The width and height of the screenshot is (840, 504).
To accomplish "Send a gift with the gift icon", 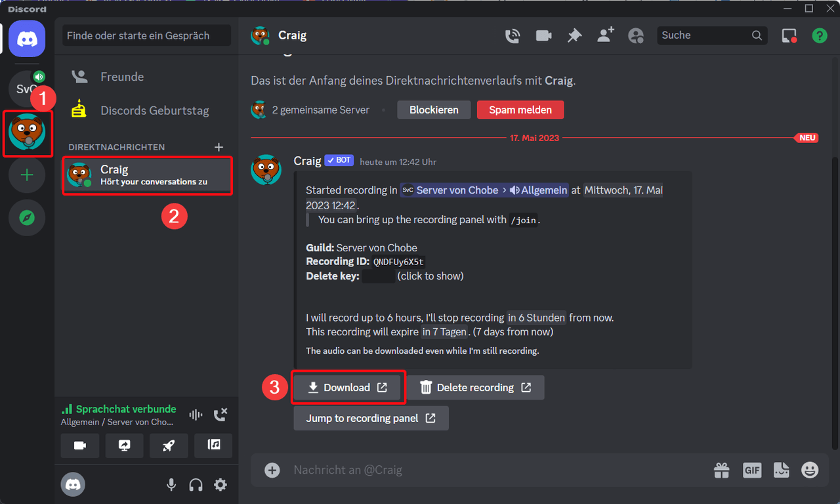I will point(722,470).
